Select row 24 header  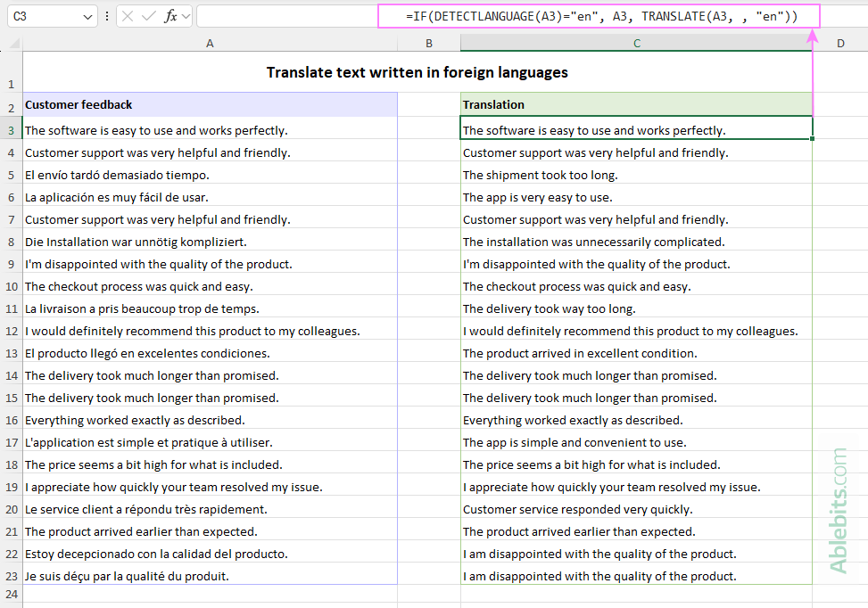11,594
